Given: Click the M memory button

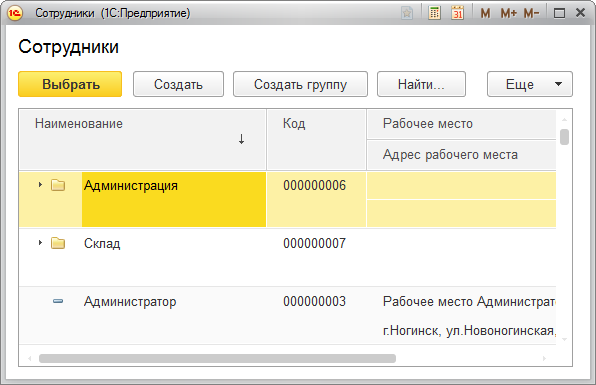Looking at the screenshot, I should 485,13.
